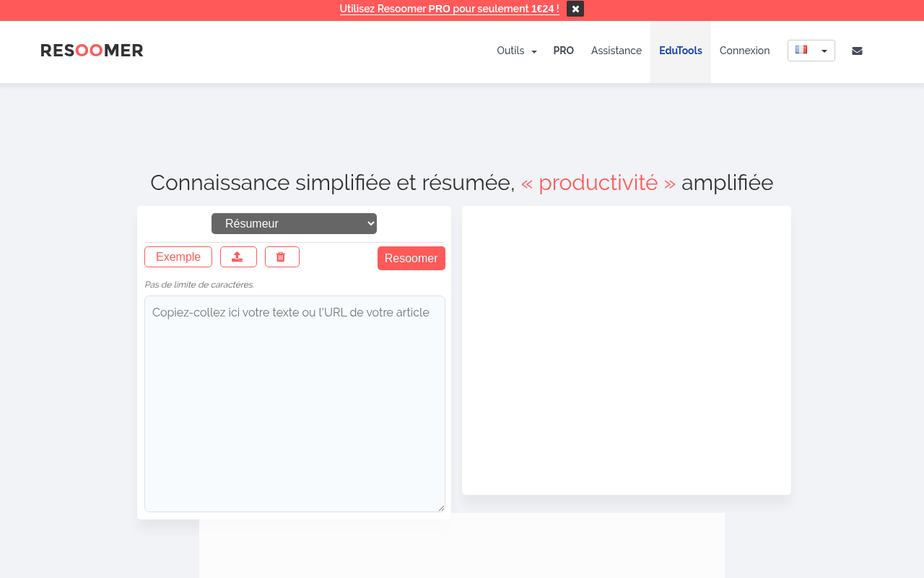
Task: Open the language selector dropdown
Action: coord(811,50)
